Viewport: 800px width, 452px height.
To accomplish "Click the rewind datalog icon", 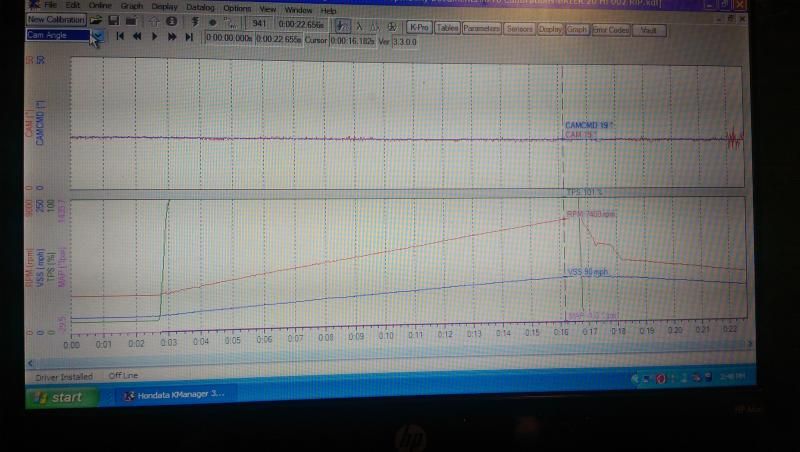I will pos(137,36).
